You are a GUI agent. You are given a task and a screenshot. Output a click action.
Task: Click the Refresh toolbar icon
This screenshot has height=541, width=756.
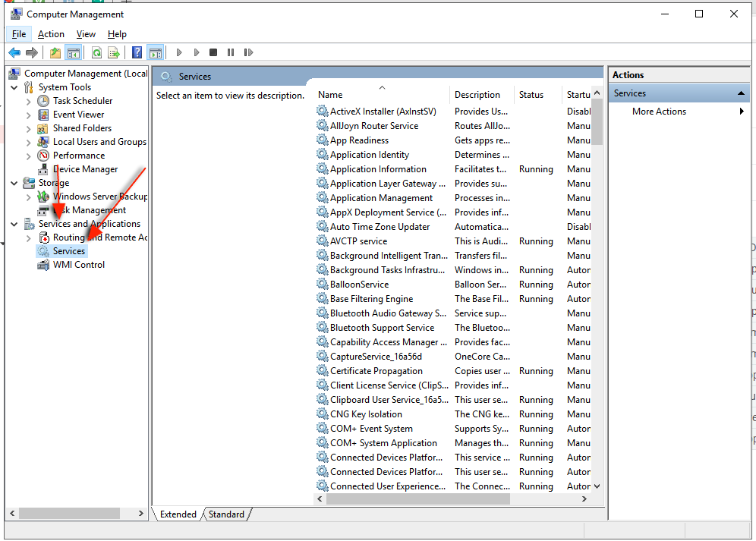[x=96, y=52]
